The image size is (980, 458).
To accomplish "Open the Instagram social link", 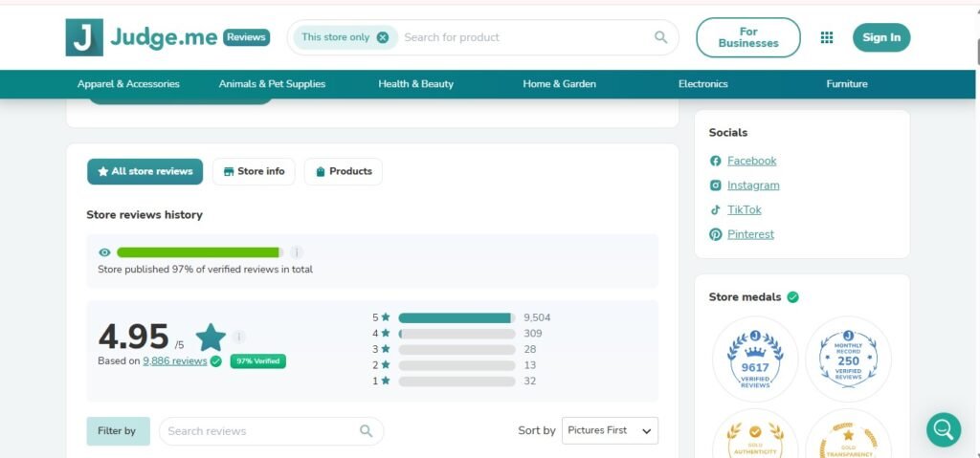I will [753, 185].
